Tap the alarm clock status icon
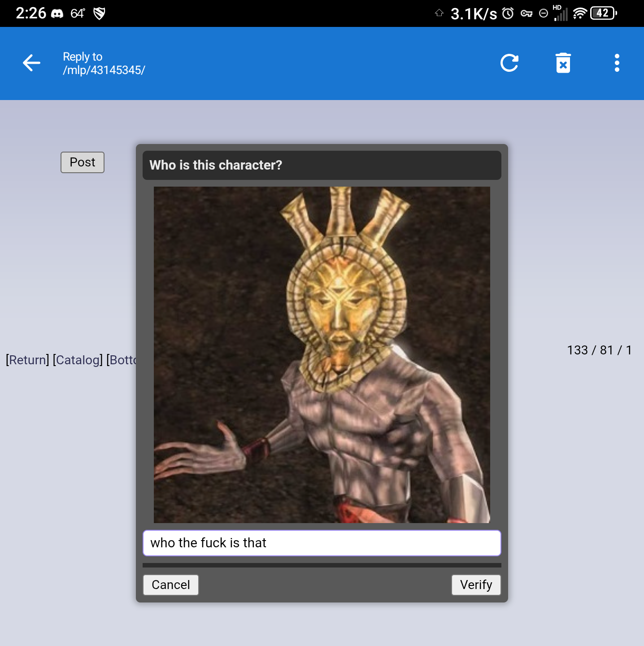Viewport: 644px width, 646px height. [x=508, y=13]
